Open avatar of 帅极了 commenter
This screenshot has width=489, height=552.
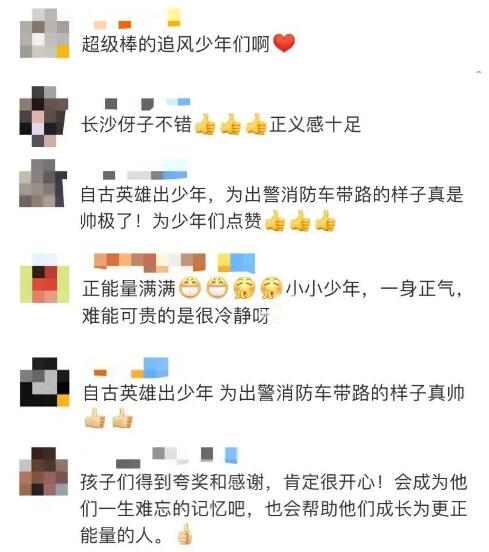pos(43,183)
